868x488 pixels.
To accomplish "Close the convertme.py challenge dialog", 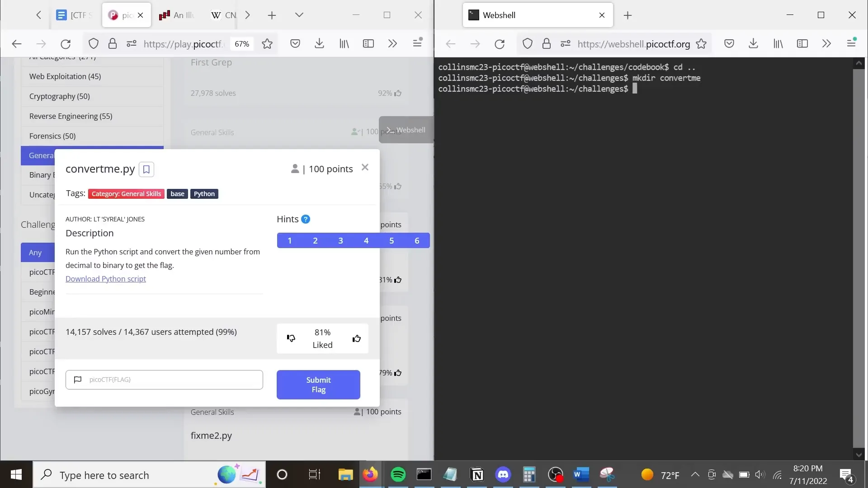I will (365, 168).
